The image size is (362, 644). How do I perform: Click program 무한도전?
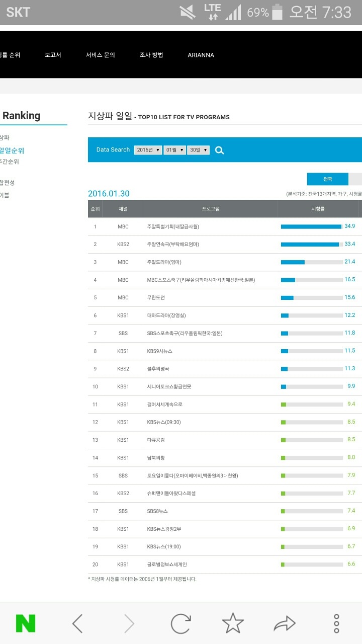point(156,297)
